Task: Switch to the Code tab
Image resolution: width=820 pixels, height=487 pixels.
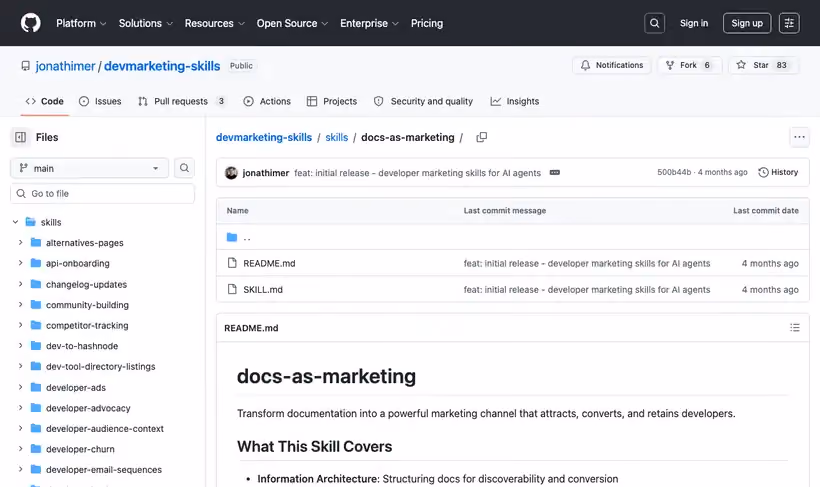Action: (44, 101)
